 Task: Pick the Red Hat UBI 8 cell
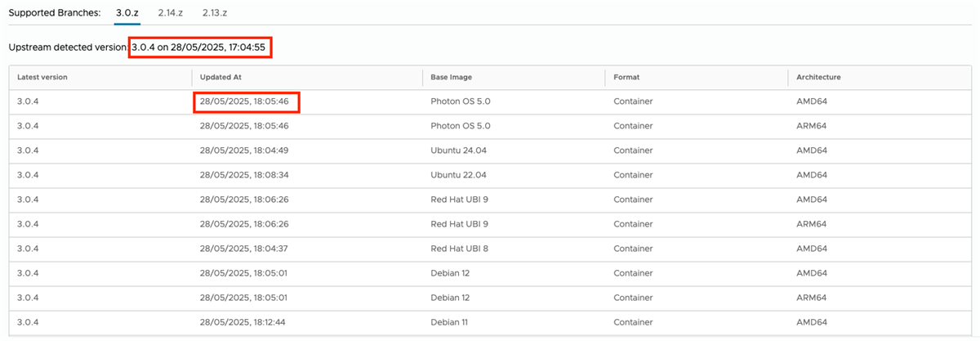pos(459,249)
